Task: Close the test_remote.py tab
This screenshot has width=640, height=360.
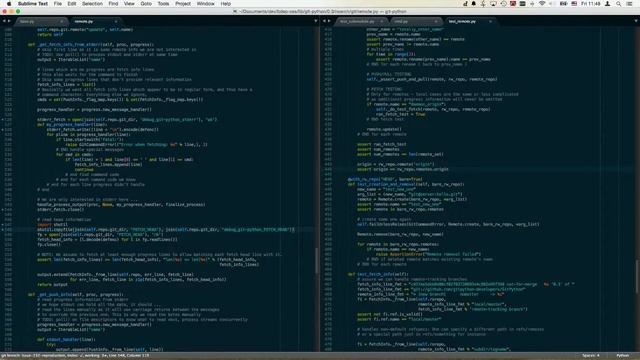Action: [x=490, y=21]
